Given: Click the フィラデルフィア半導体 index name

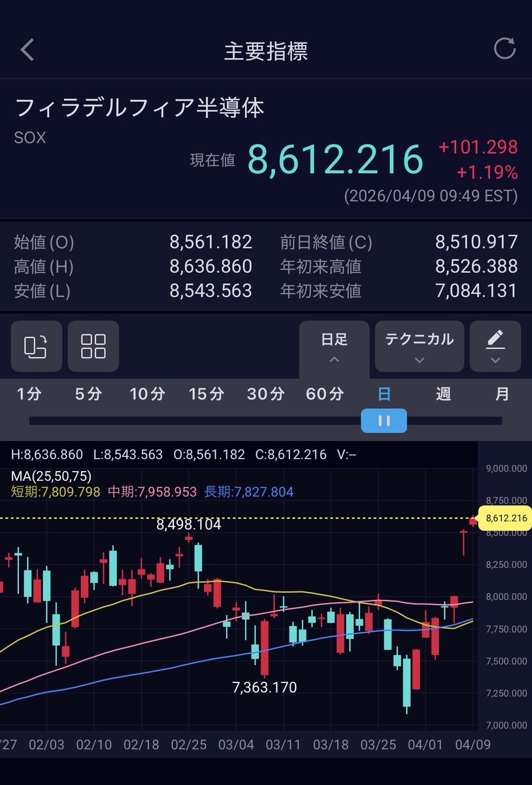Looking at the screenshot, I should point(139,108).
